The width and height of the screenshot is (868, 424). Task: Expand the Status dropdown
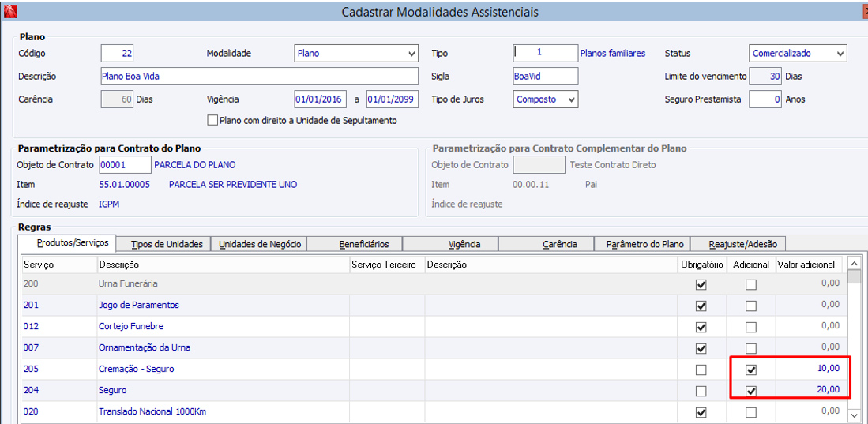pyautogui.click(x=839, y=54)
